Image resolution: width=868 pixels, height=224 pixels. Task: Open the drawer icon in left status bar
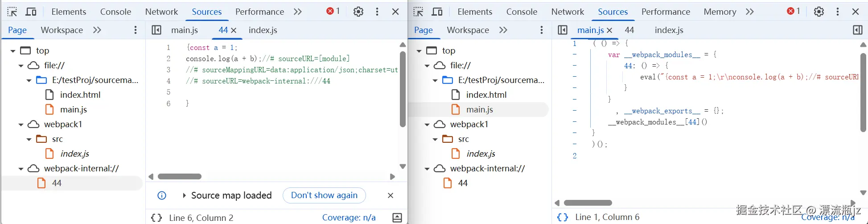(397, 218)
